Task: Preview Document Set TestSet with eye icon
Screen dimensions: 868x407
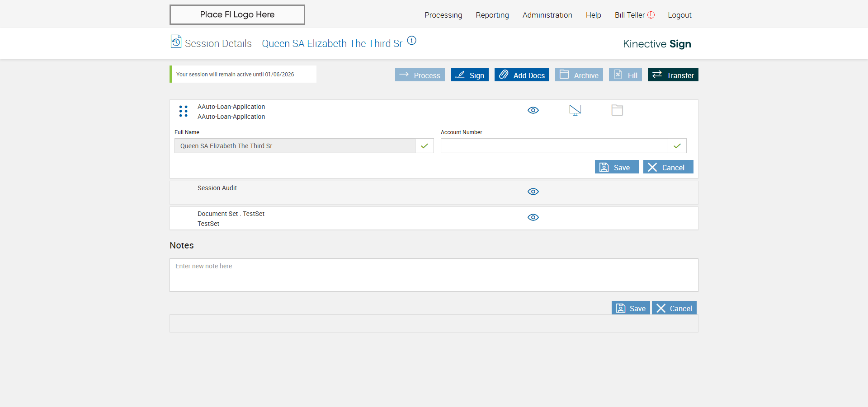Action: [533, 217]
